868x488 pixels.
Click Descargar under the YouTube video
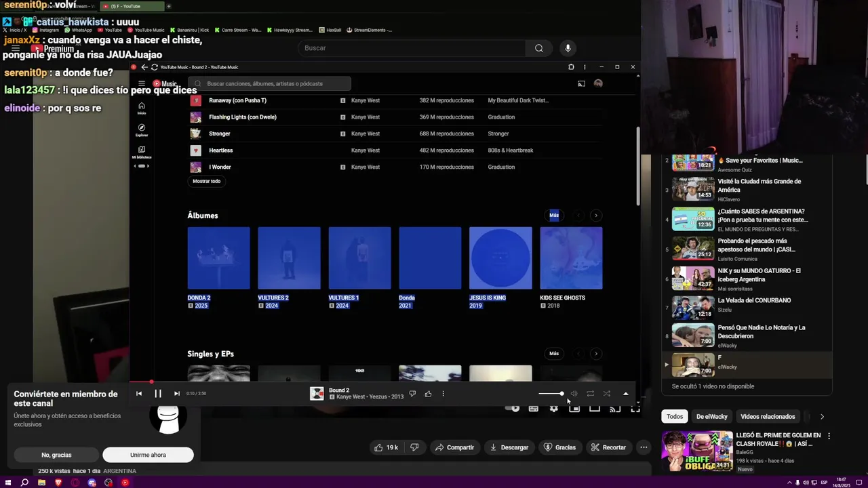pos(509,447)
